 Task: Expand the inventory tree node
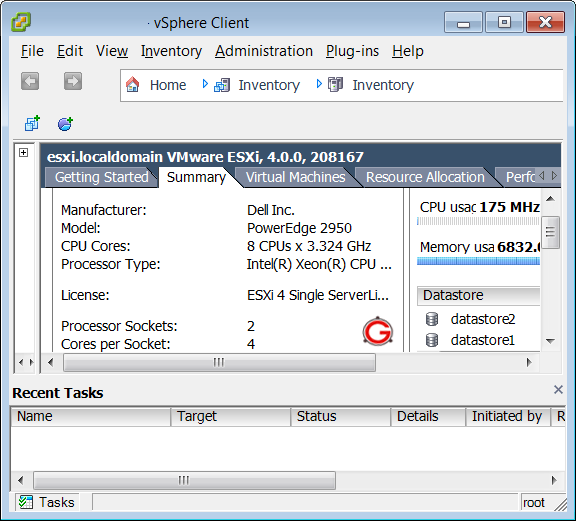[24, 152]
